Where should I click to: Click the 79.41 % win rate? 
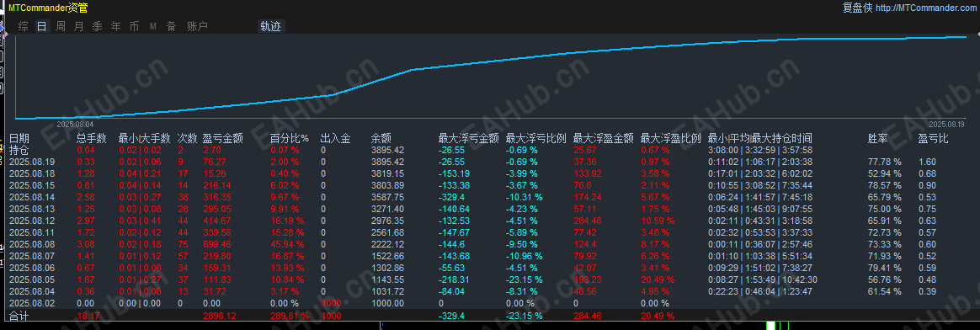[884, 268]
